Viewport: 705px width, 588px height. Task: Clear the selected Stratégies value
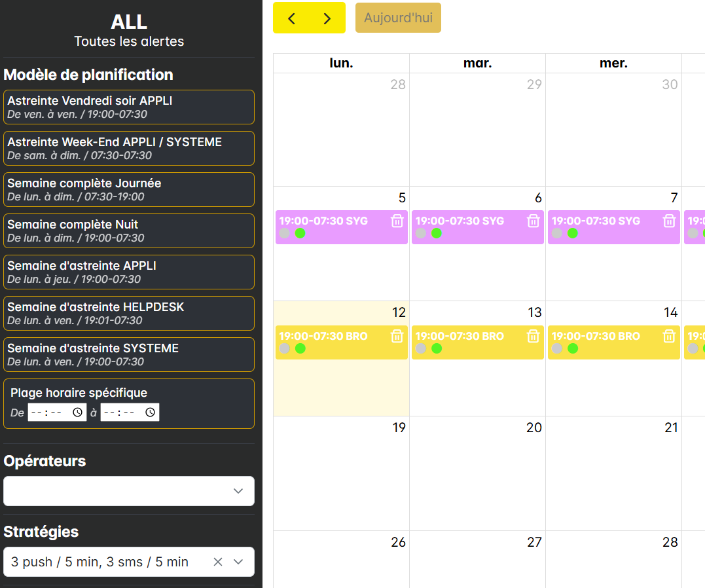click(218, 561)
